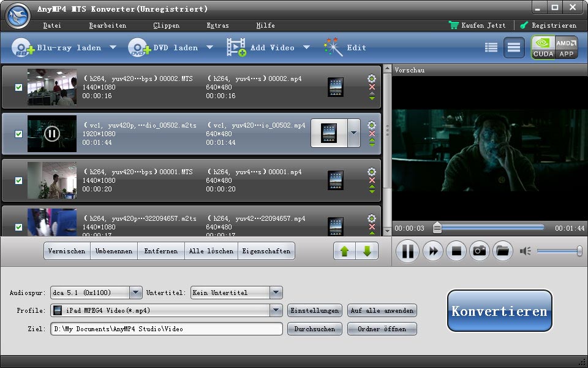Image resolution: width=588 pixels, height=368 pixels.
Task: Open the Hilfe menu
Action: coord(265,26)
